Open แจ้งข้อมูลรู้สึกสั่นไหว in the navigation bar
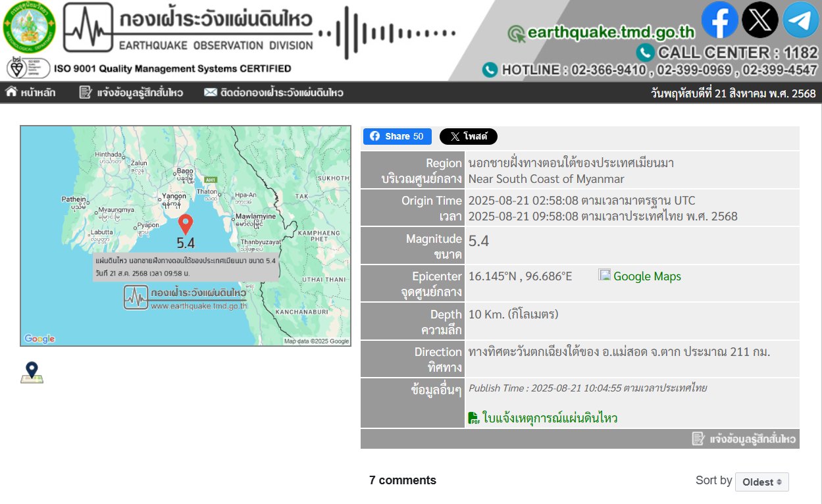This screenshot has width=822, height=504. coord(131,93)
